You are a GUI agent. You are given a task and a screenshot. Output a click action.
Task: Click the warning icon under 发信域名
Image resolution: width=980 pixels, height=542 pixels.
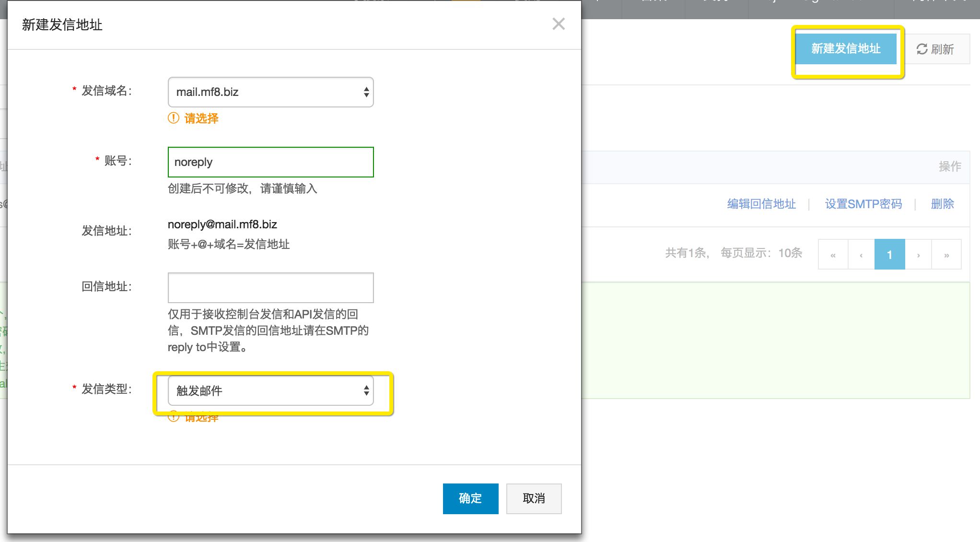pos(174,118)
